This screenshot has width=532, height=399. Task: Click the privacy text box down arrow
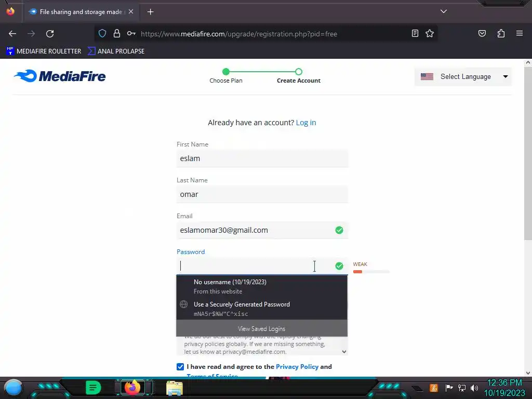[344, 352]
